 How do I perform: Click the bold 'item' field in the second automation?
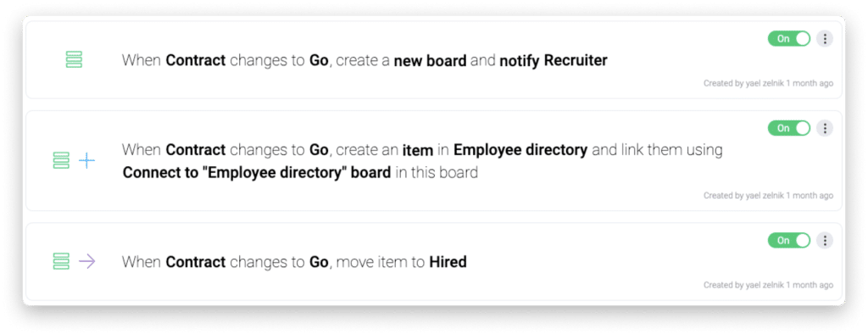417,150
